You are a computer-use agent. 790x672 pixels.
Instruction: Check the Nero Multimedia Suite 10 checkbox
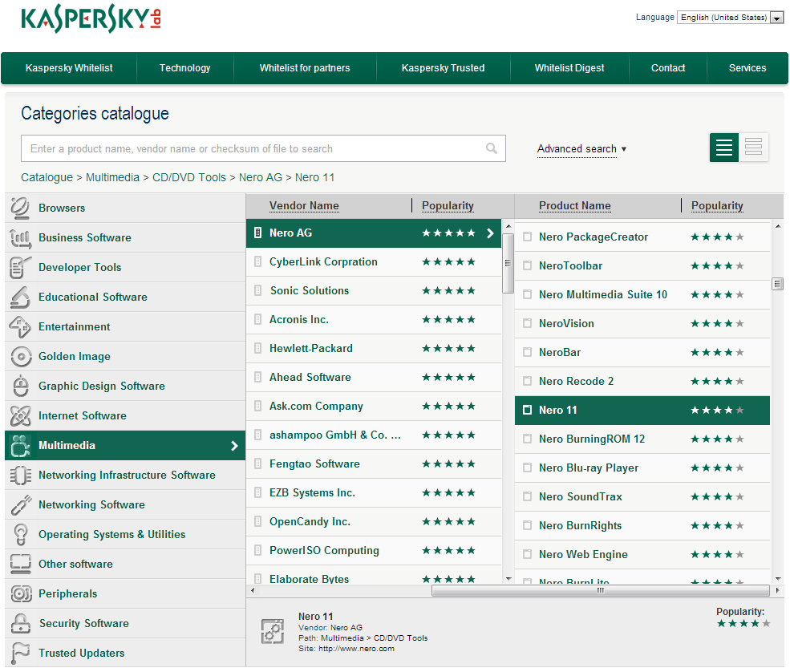click(528, 294)
